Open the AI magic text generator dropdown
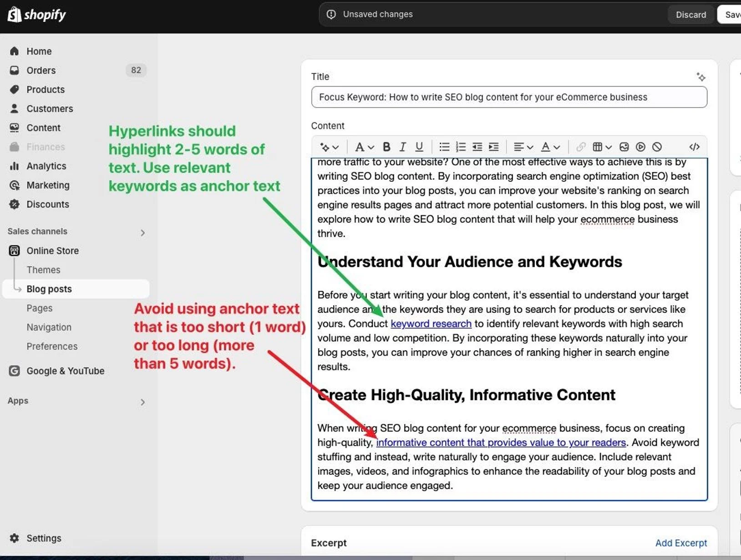The height and width of the screenshot is (560, 741). (x=330, y=147)
